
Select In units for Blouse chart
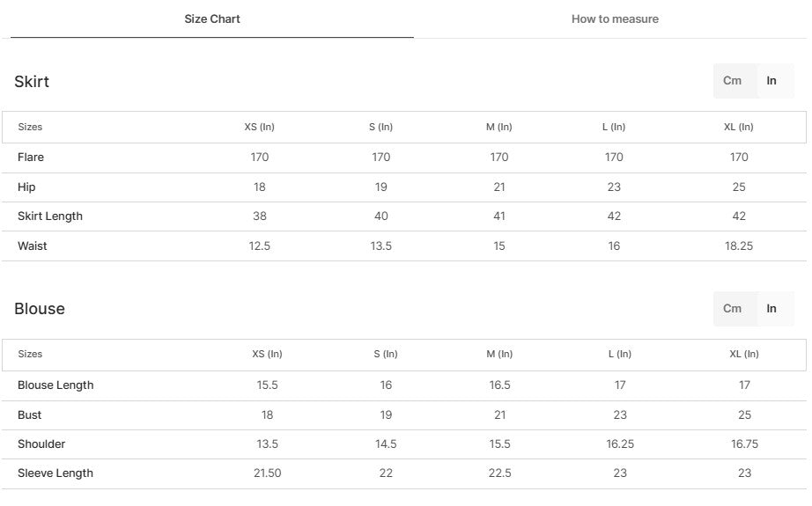771,309
